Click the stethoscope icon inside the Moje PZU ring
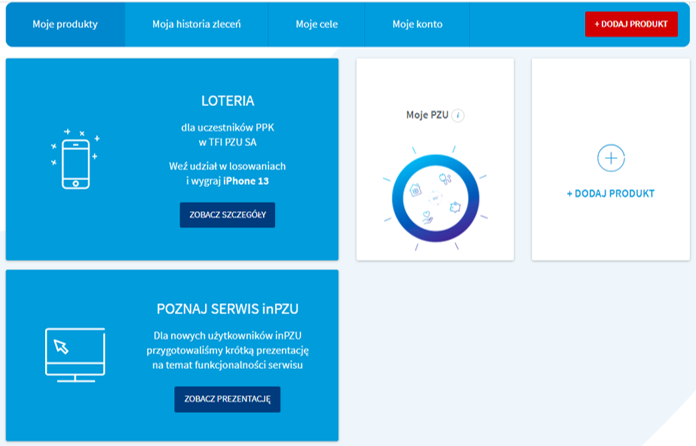This screenshot has width=696, height=446. point(445,179)
